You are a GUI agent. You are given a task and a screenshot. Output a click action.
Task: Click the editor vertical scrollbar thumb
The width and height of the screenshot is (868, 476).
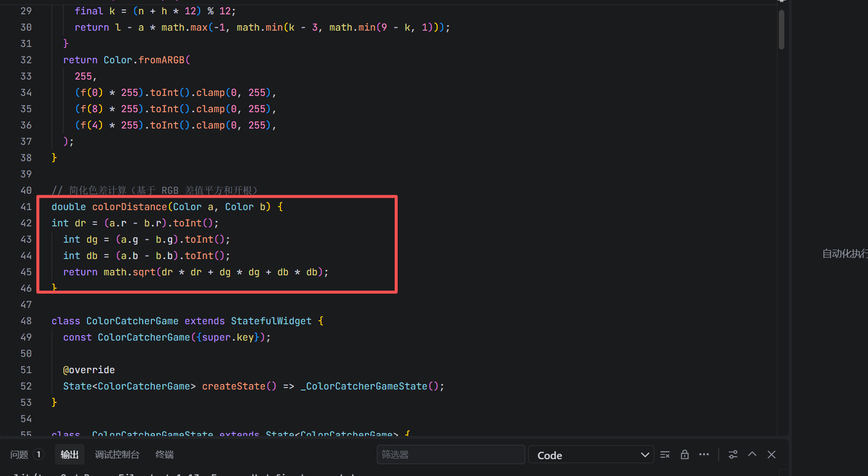781,30
